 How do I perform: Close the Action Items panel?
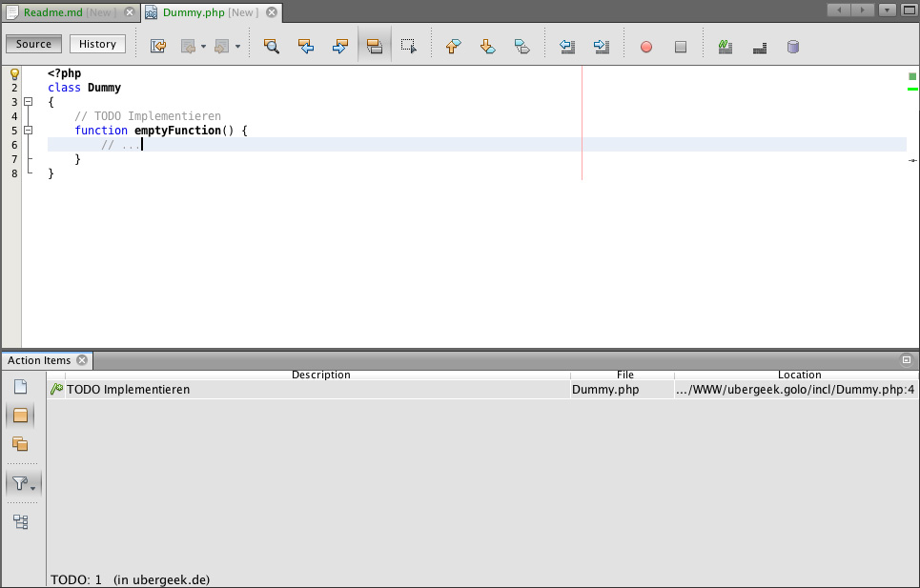[82, 360]
